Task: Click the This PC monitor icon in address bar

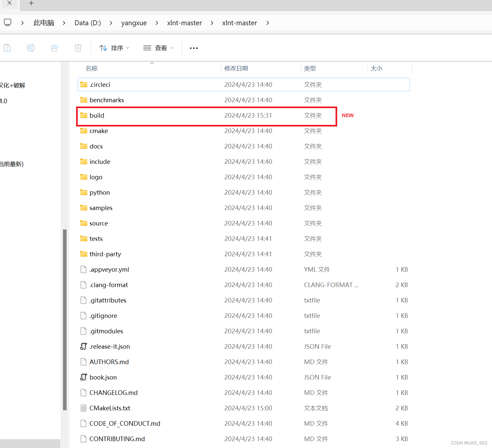Action: (x=8, y=23)
